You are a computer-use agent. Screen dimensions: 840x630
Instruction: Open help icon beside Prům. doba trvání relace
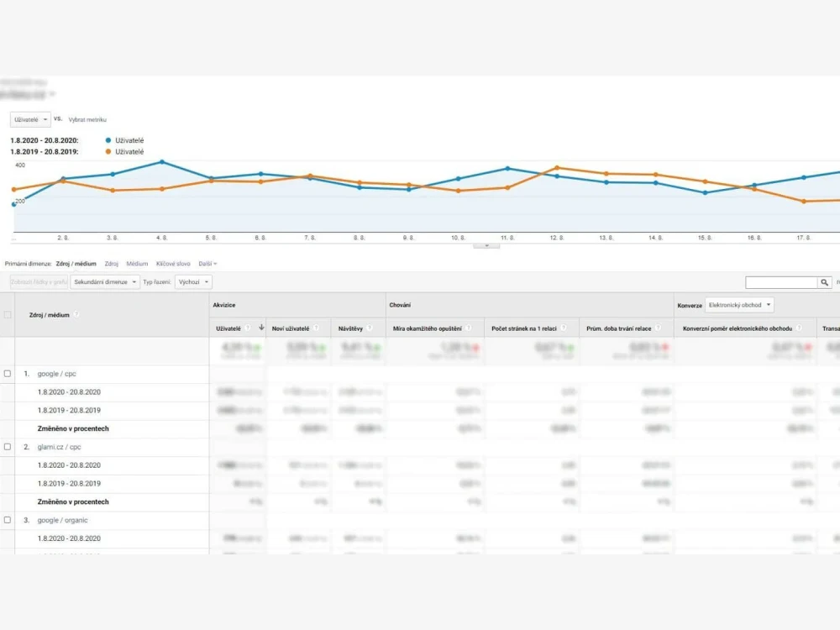point(659,328)
